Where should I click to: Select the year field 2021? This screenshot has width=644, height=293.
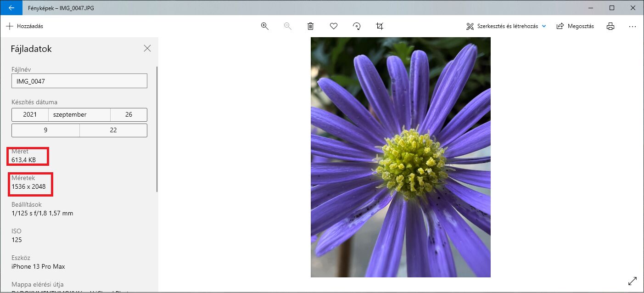[30, 115]
